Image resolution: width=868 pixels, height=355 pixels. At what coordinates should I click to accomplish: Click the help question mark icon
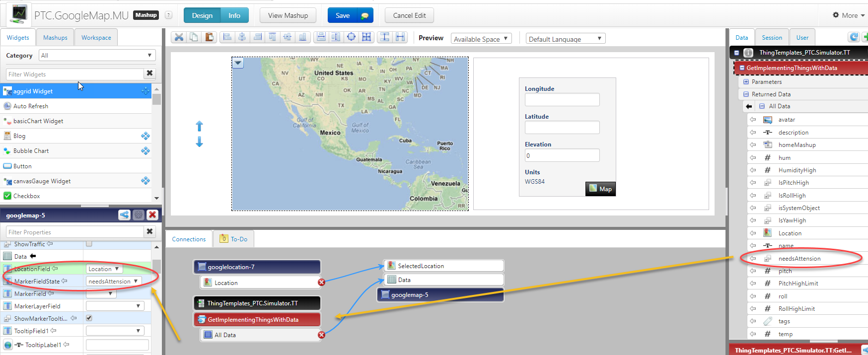[x=168, y=15]
